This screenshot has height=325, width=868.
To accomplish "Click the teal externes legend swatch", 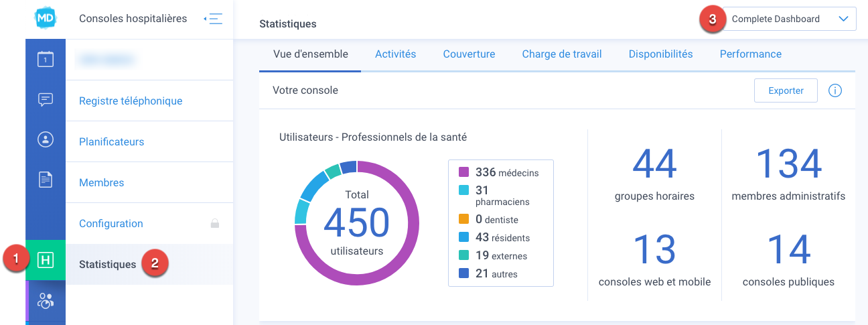I will [x=463, y=255].
